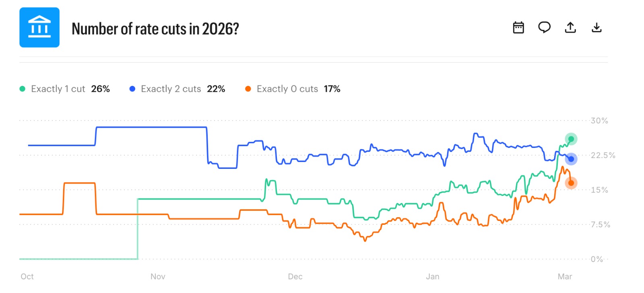Click the green legend dot for 1 cut
The height and width of the screenshot is (293, 644).
[x=23, y=89]
